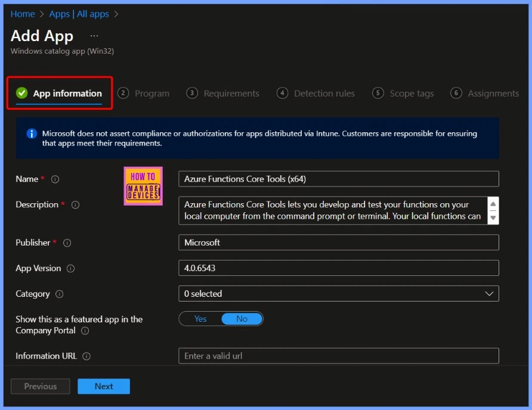Go to the Assignments step tab
Viewport: 532px width, 410px height.
pos(485,93)
